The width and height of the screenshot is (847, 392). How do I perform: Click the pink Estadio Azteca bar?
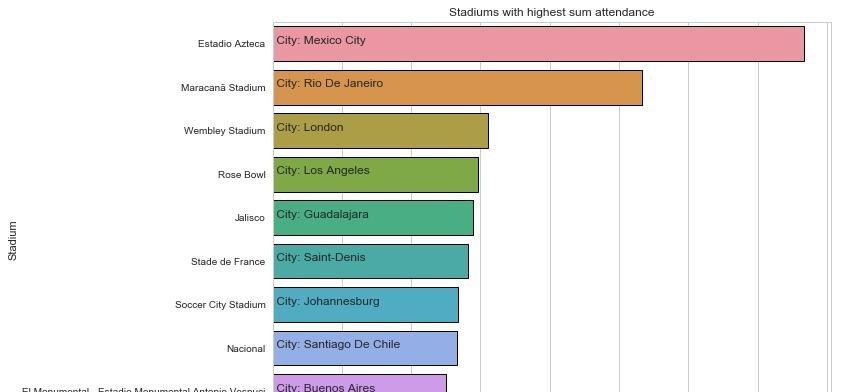click(x=539, y=44)
